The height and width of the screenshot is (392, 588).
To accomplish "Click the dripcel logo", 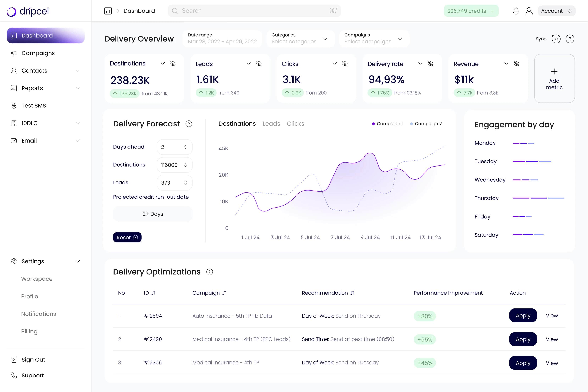I will coord(28,11).
